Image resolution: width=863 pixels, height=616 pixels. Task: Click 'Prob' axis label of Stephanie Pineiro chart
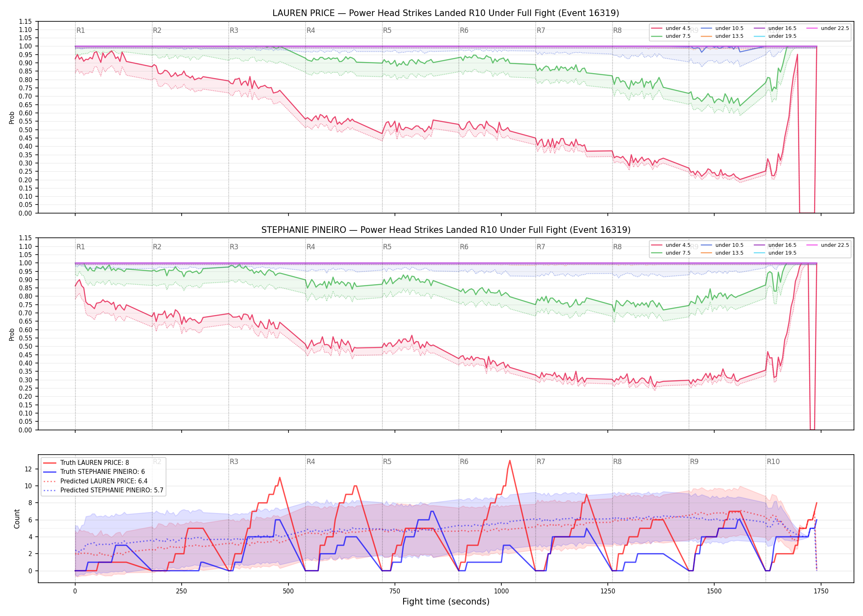[12, 334]
